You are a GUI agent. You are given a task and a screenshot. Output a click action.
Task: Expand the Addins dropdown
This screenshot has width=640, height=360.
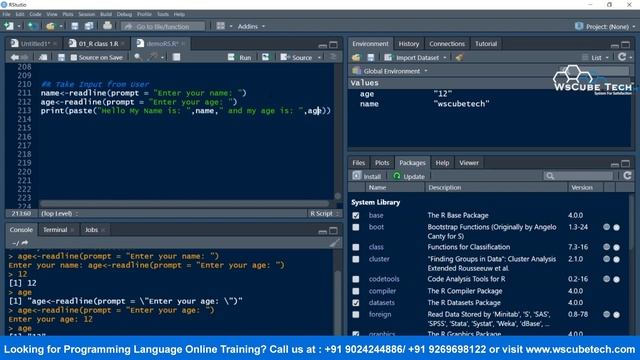[251, 27]
